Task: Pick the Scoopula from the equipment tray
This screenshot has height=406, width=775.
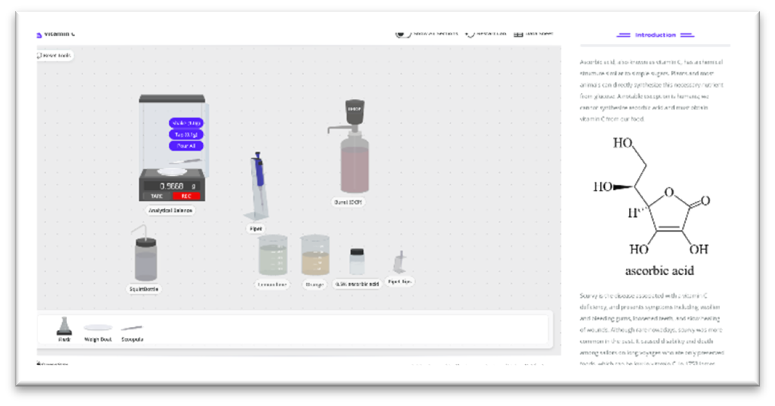Action: coord(132,328)
